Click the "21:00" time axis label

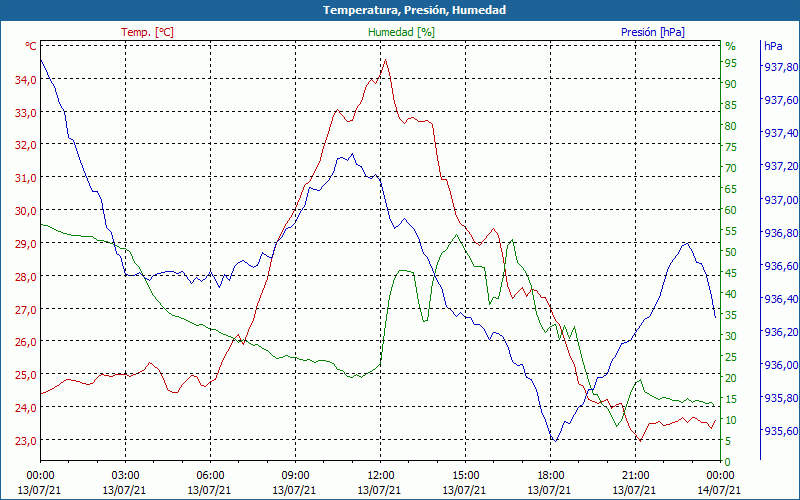(635, 476)
